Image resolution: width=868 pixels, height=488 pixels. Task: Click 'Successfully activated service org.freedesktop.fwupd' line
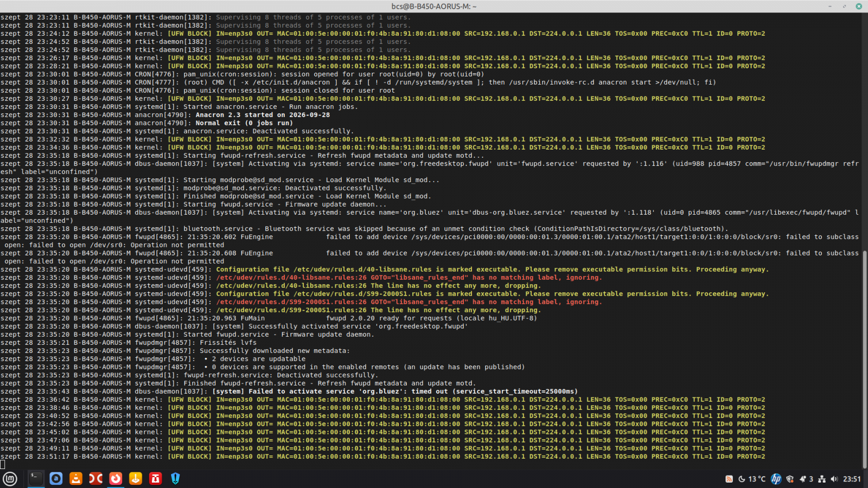(358, 326)
